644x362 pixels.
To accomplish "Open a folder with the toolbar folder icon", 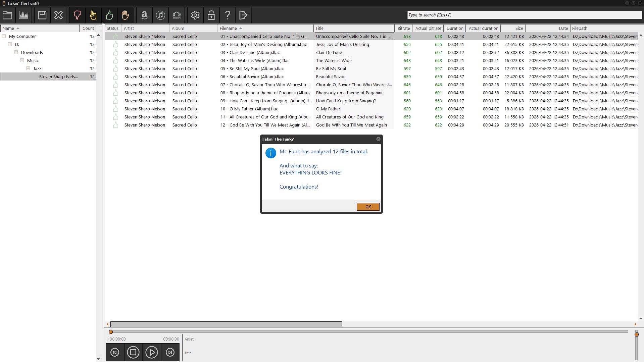I will point(7,15).
